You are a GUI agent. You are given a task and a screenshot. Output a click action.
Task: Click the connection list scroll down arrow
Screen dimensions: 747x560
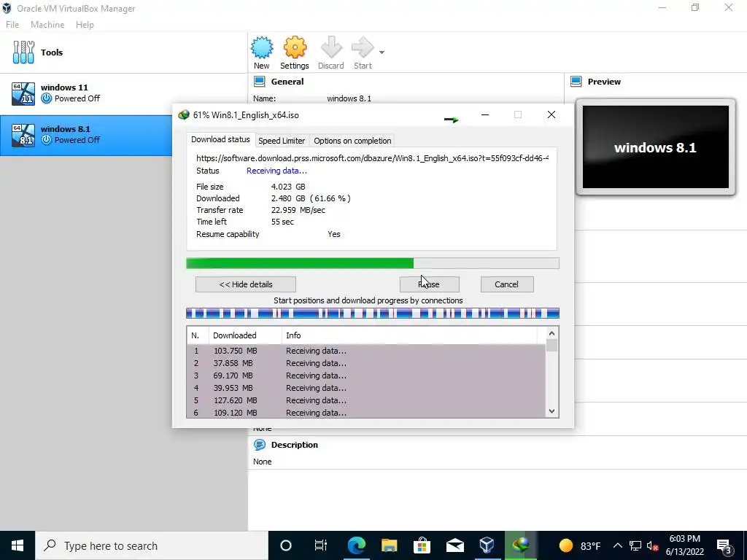click(551, 411)
